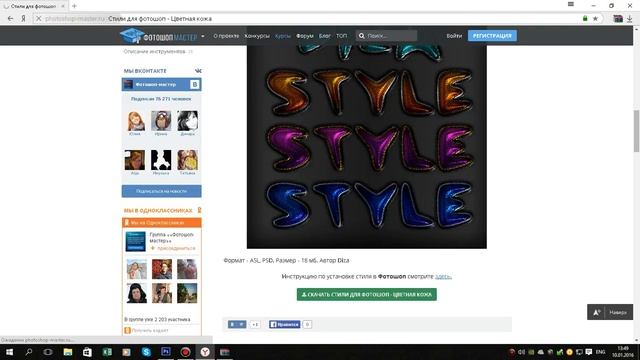Click the green padlock security icon
Screen dimensions: 640x360
pos(585,18)
